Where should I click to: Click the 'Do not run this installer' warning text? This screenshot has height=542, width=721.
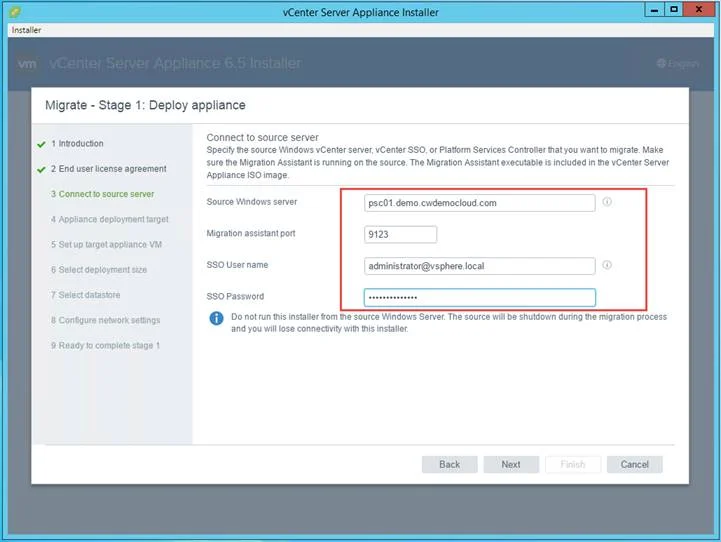click(449, 323)
